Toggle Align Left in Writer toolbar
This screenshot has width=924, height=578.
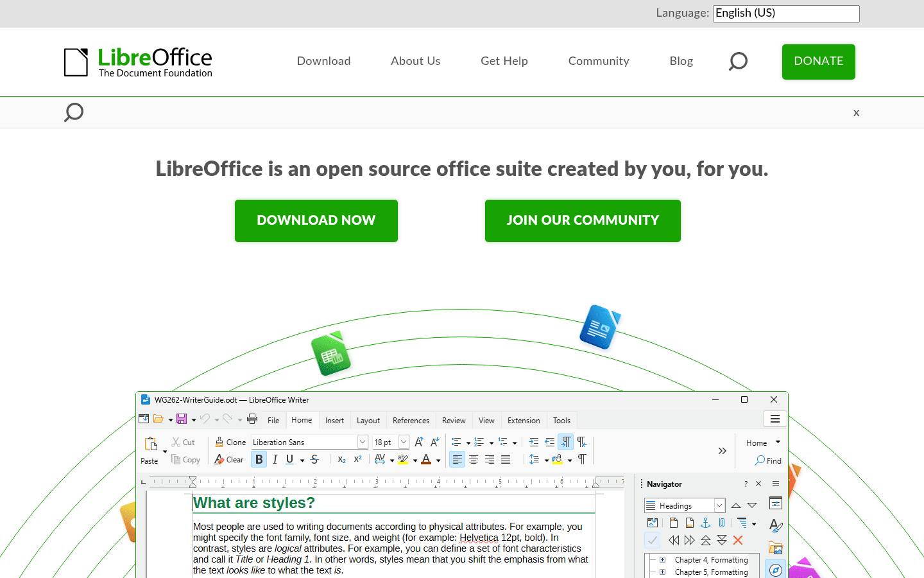[x=457, y=459]
